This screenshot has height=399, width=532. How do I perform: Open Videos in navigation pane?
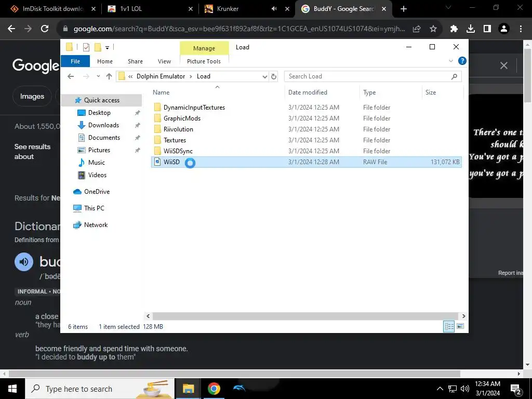click(x=97, y=175)
